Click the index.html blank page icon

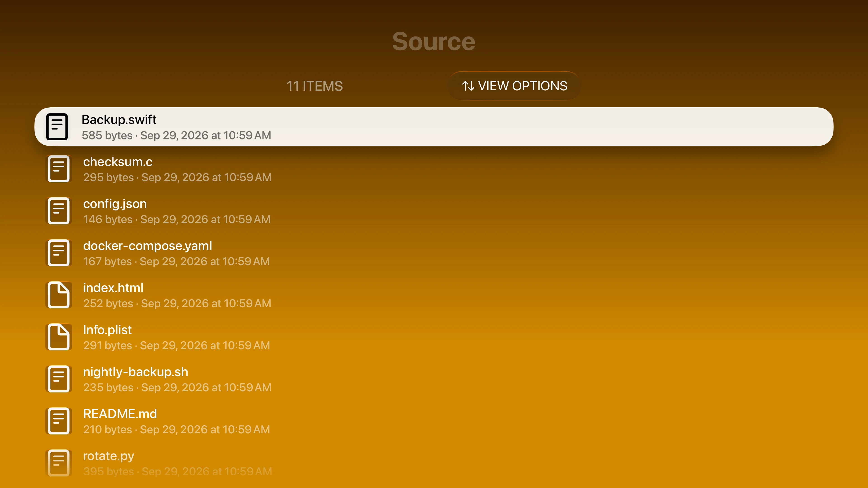59,295
